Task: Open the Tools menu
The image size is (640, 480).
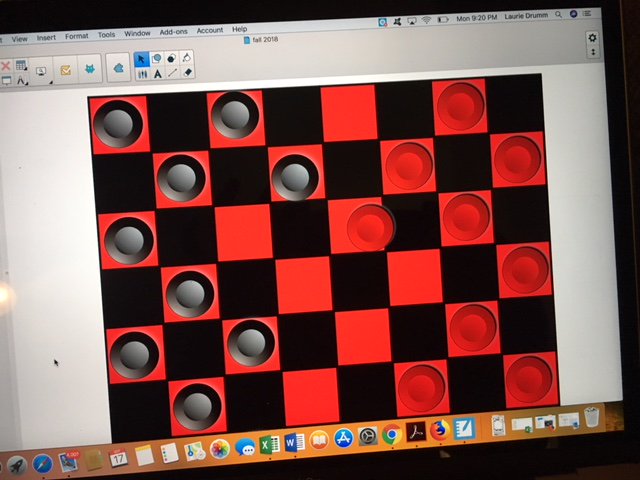Action: pos(106,35)
